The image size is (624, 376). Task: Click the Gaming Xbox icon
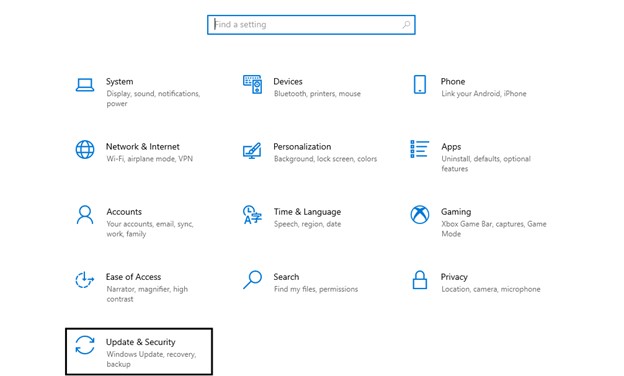(x=419, y=215)
